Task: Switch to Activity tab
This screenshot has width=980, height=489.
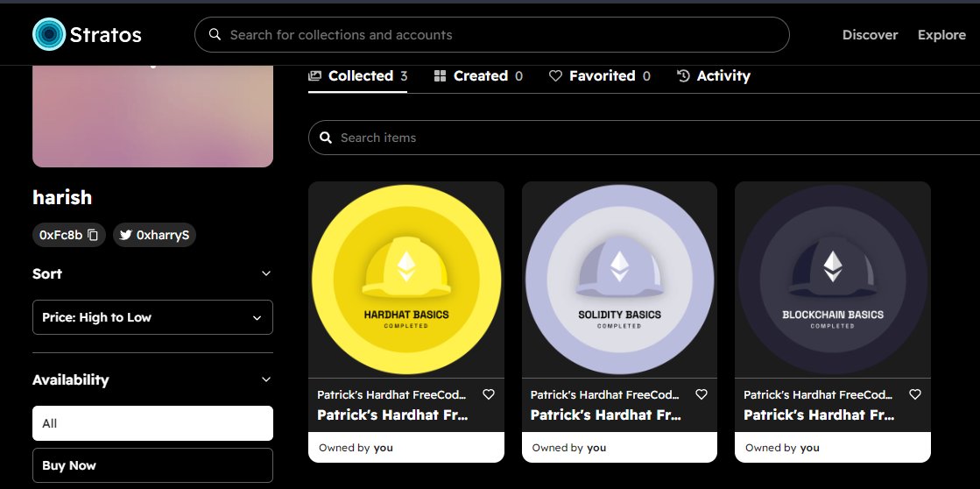Action: point(713,76)
